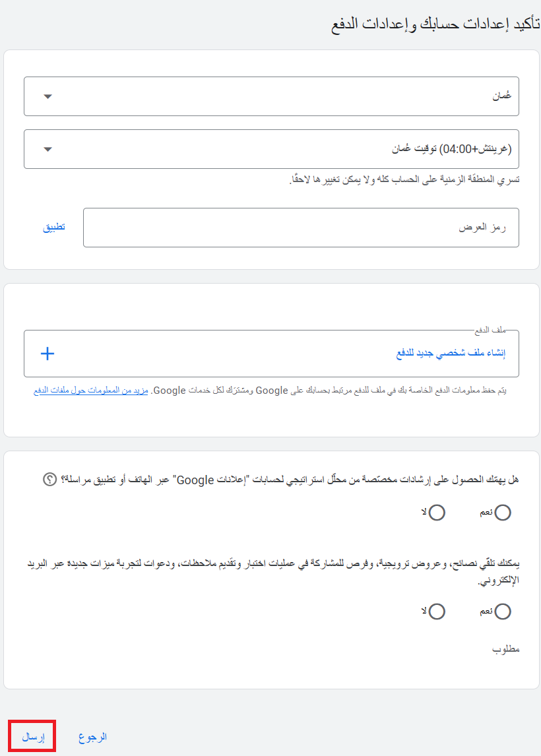
Task: Click the تأكيد إعدادات حسابك وإعدادات الدفع heading
Action: [x=435, y=24]
